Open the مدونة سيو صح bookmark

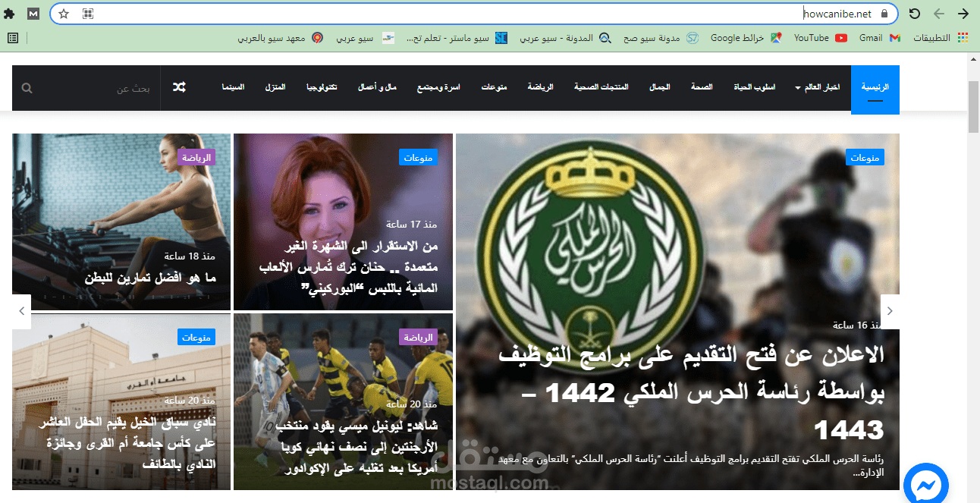[x=661, y=37]
